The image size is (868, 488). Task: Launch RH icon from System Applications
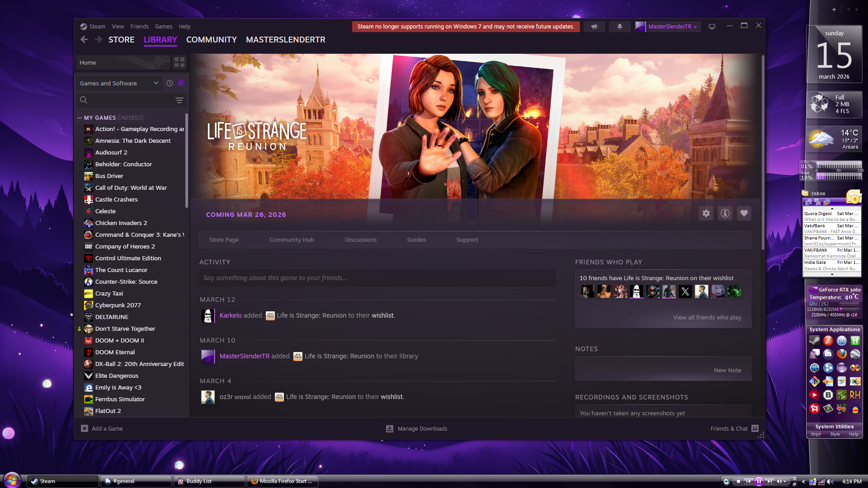pyautogui.click(x=855, y=395)
